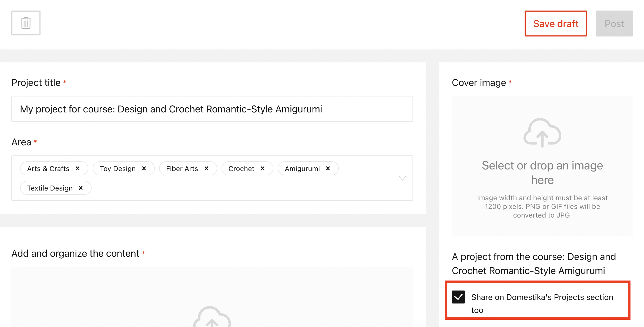Remove the Toy Design tag
The width and height of the screenshot is (644, 327).
(144, 168)
